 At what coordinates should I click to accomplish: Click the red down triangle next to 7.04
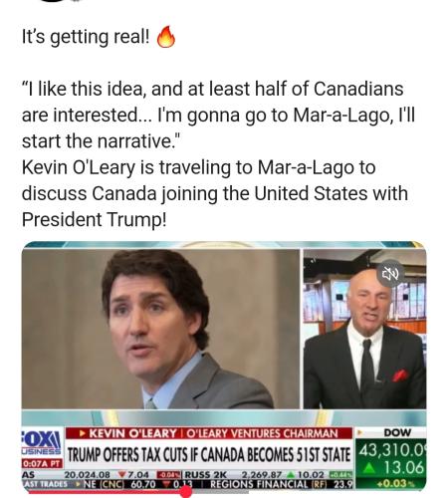tap(122, 475)
